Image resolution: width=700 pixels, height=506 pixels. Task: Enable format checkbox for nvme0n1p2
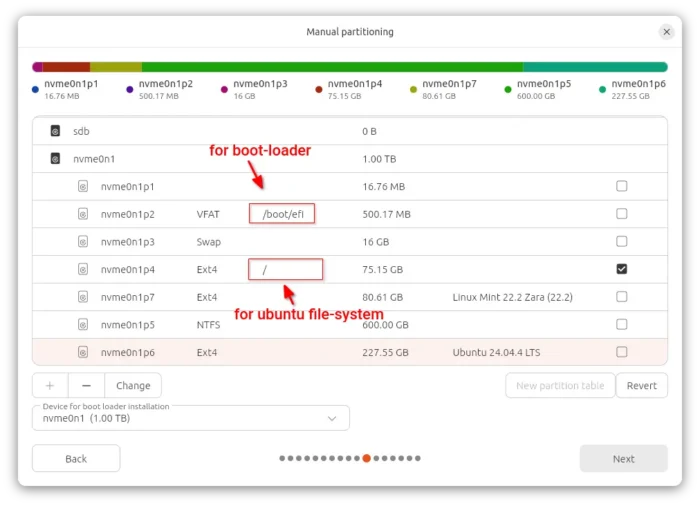click(x=622, y=214)
